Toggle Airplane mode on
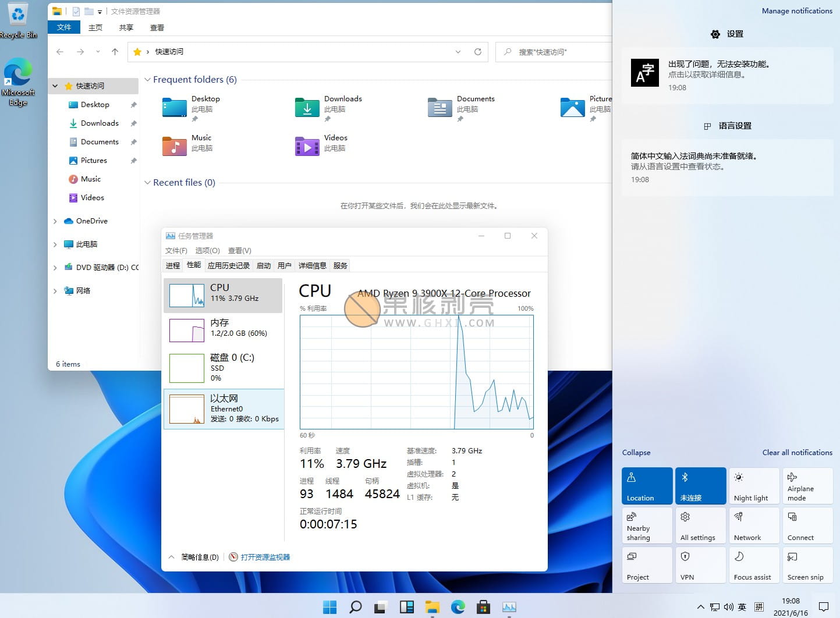Image resolution: width=840 pixels, height=618 pixels. click(807, 485)
